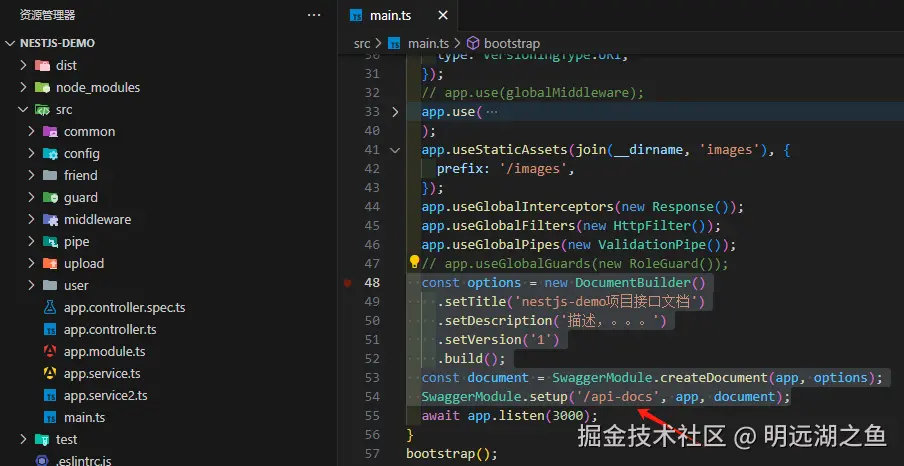The height and width of the screenshot is (466, 904).
Task: Click the common folder icon
Action: [x=50, y=131]
